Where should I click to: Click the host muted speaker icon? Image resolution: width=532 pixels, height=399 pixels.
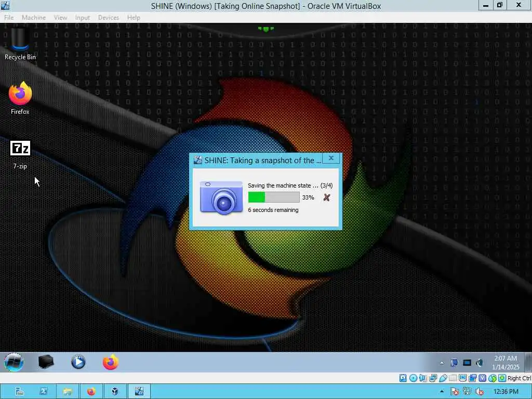(x=480, y=392)
